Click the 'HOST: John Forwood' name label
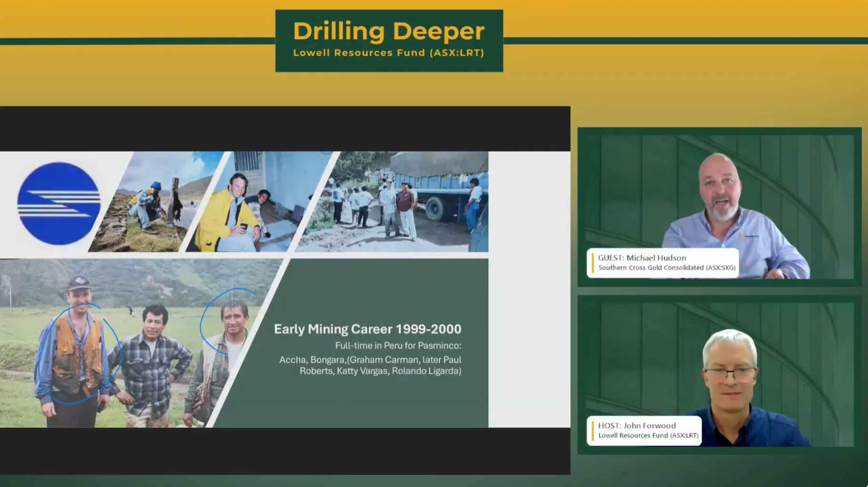868x487 pixels. (x=636, y=426)
